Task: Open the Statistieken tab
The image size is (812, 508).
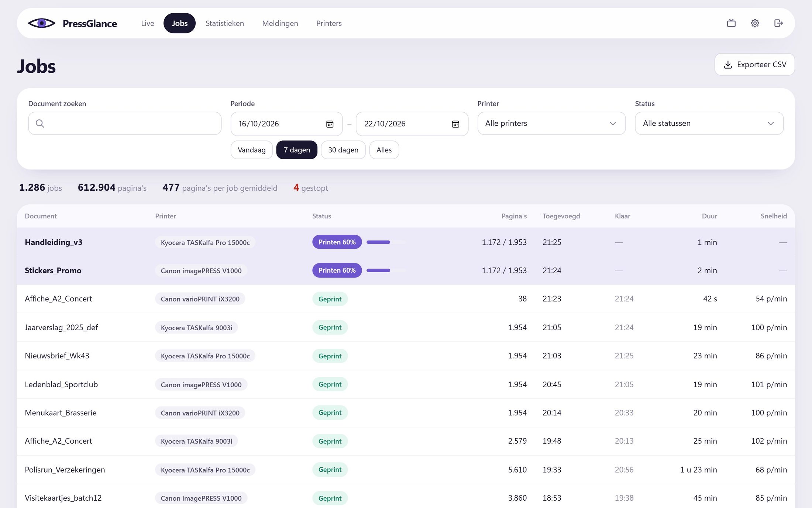Action: [x=225, y=23]
